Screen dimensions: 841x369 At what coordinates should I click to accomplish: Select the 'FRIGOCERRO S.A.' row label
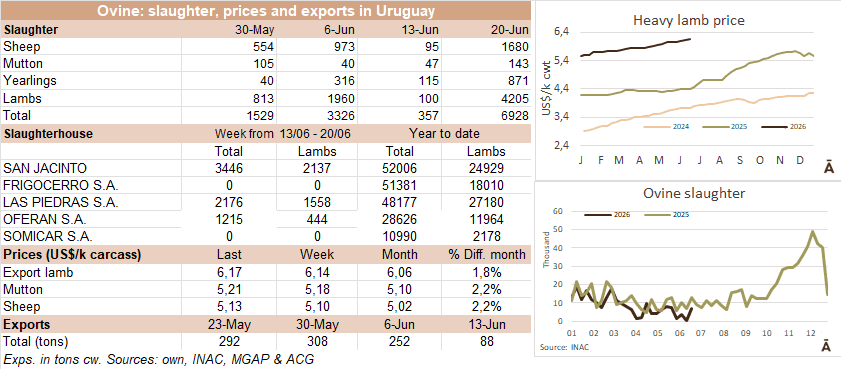coord(61,186)
